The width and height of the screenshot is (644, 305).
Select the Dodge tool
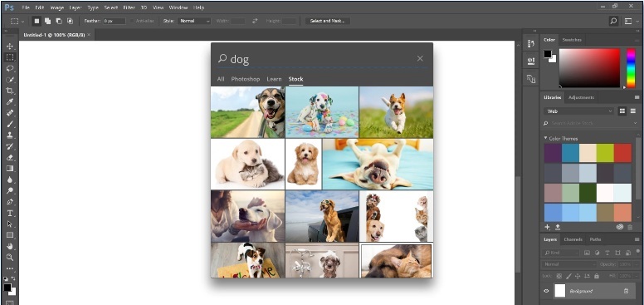tap(10, 190)
